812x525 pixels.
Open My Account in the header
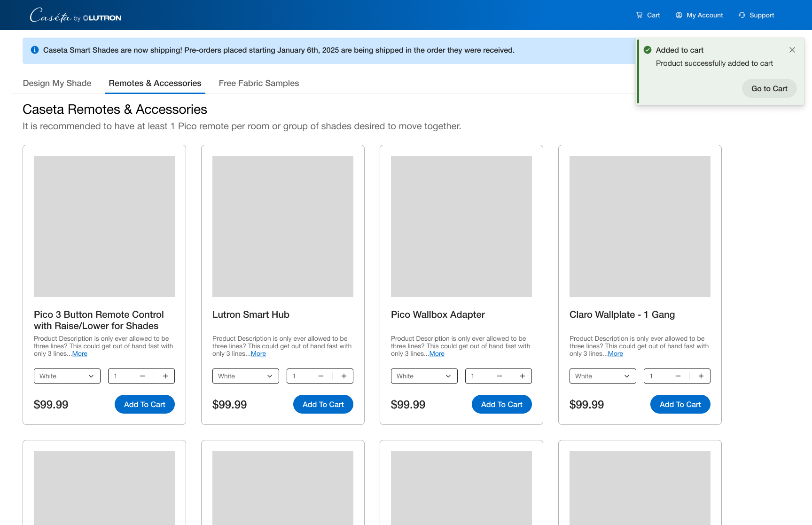[699, 15]
